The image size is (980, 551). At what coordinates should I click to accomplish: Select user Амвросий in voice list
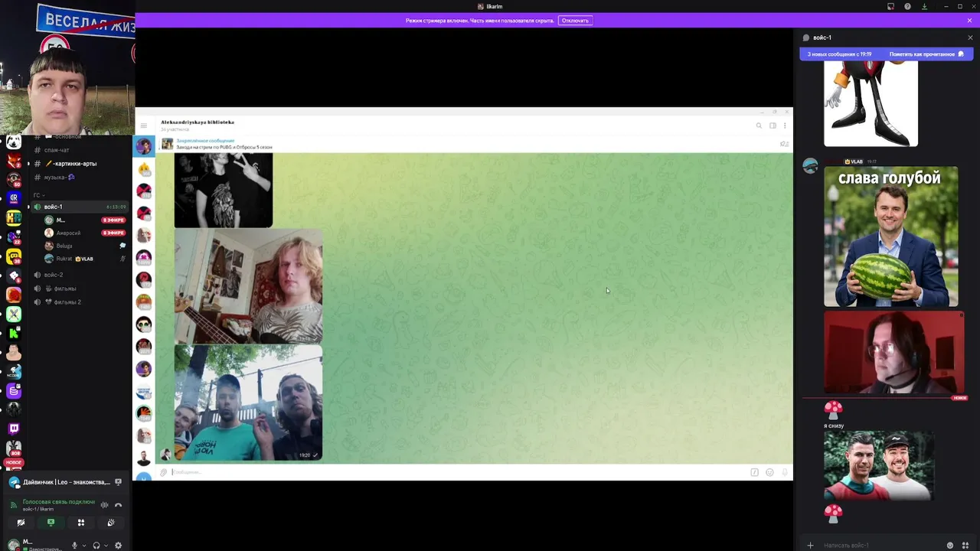(x=68, y=233)
